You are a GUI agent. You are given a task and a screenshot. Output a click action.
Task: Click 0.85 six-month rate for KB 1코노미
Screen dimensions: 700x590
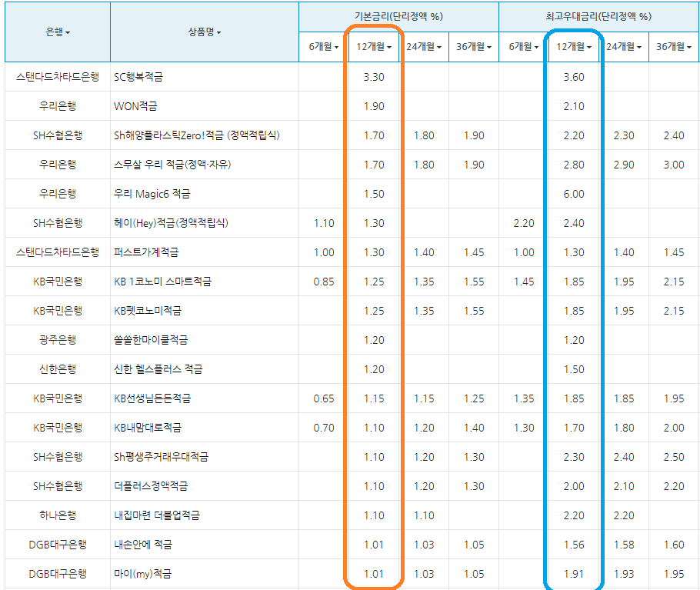pyautogui.click(x=324, y=282)
